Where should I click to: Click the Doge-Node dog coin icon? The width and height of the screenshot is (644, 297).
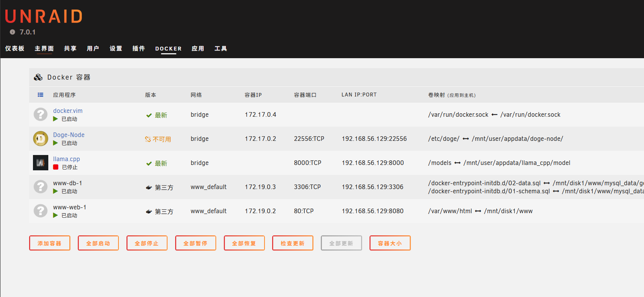click(x=41, y=139)
